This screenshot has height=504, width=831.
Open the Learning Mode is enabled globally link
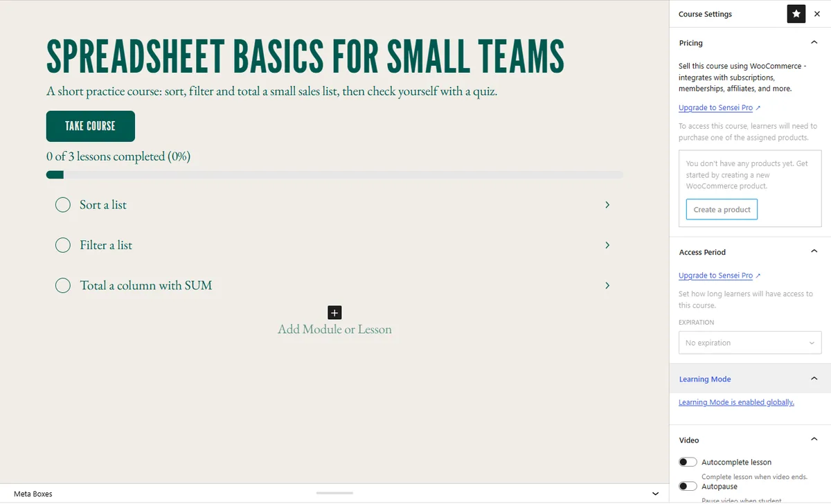coord(736,402)
